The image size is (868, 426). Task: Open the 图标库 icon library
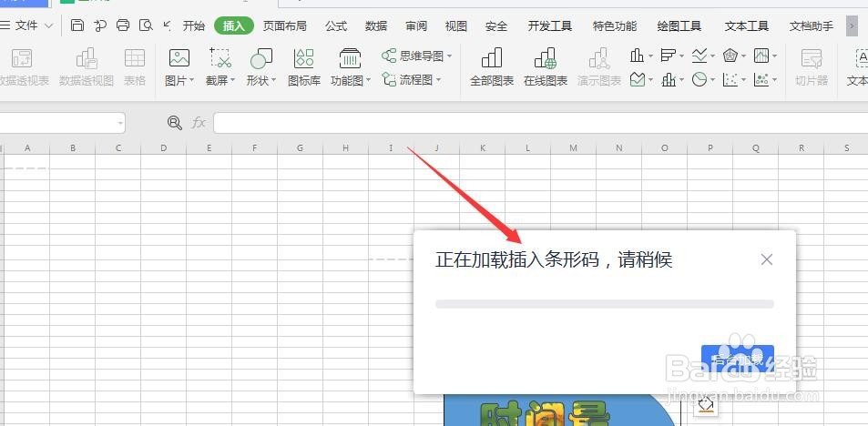pyautogui.click(x=304, y=57)
